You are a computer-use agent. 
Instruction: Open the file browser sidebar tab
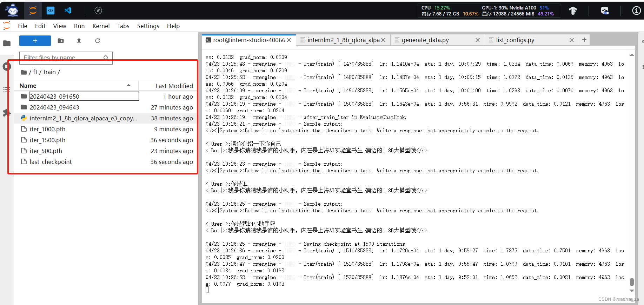click(7, 44)
